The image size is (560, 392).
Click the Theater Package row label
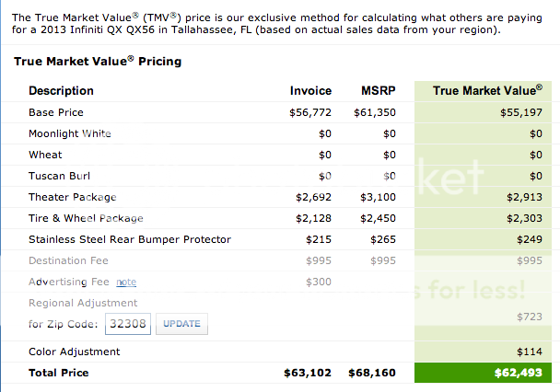click(73, 197)
